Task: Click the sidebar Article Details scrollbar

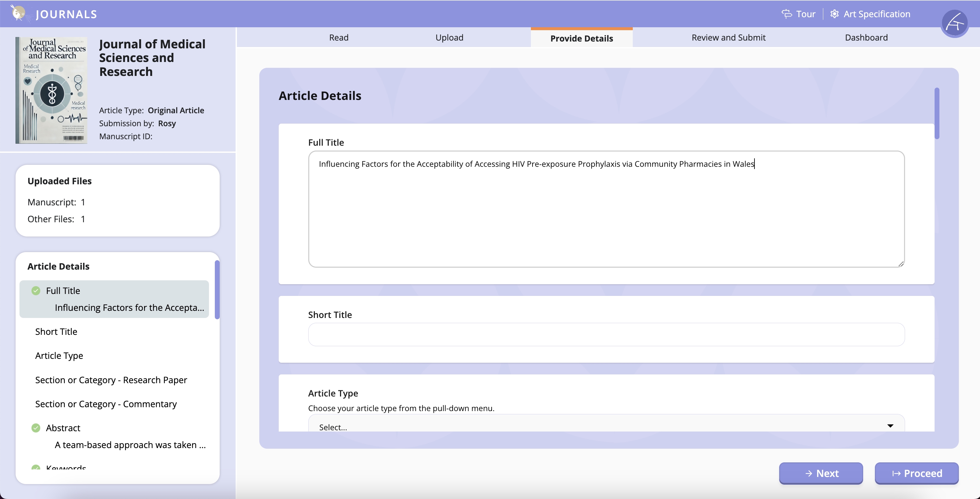Action: click(x=217, y=289)
